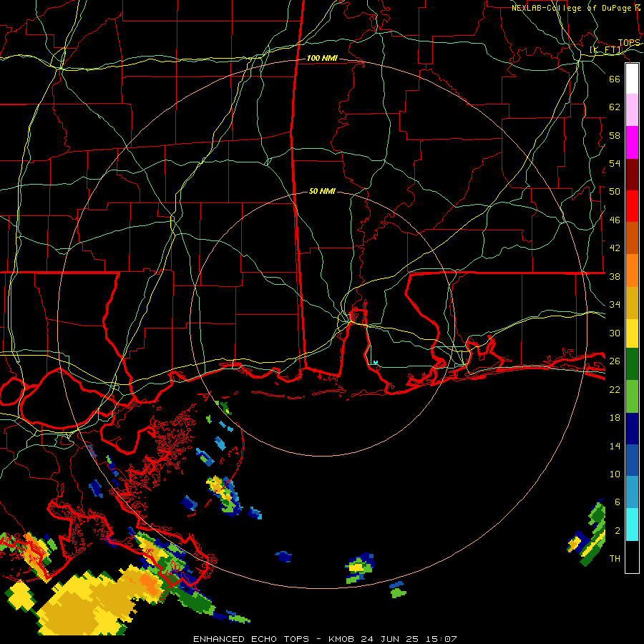This screenshot has width=644, height=644.
Task: Choose the dark orange legend swatch
Action: [x=632, y=238]
